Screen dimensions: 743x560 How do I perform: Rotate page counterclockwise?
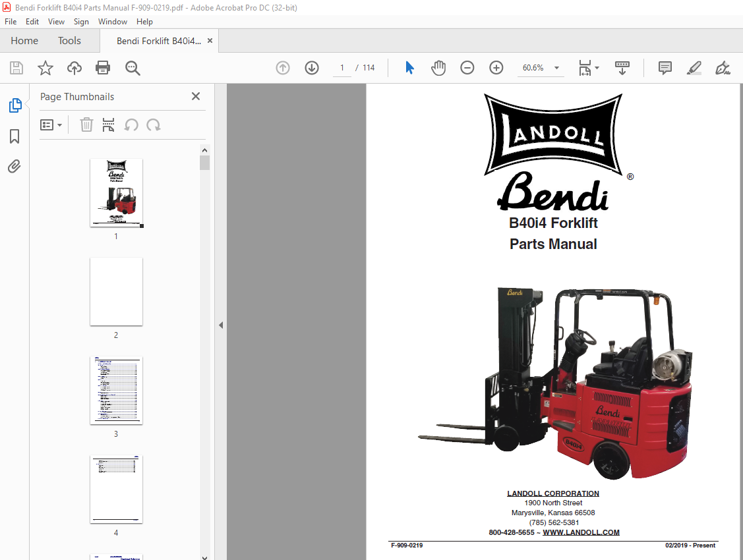[x=131, y=125]
